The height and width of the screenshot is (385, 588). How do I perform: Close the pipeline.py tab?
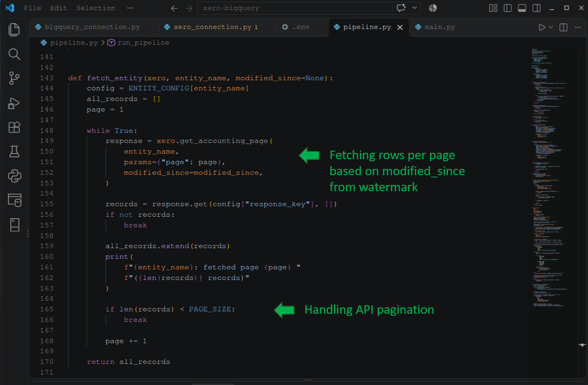pos(400,27)
